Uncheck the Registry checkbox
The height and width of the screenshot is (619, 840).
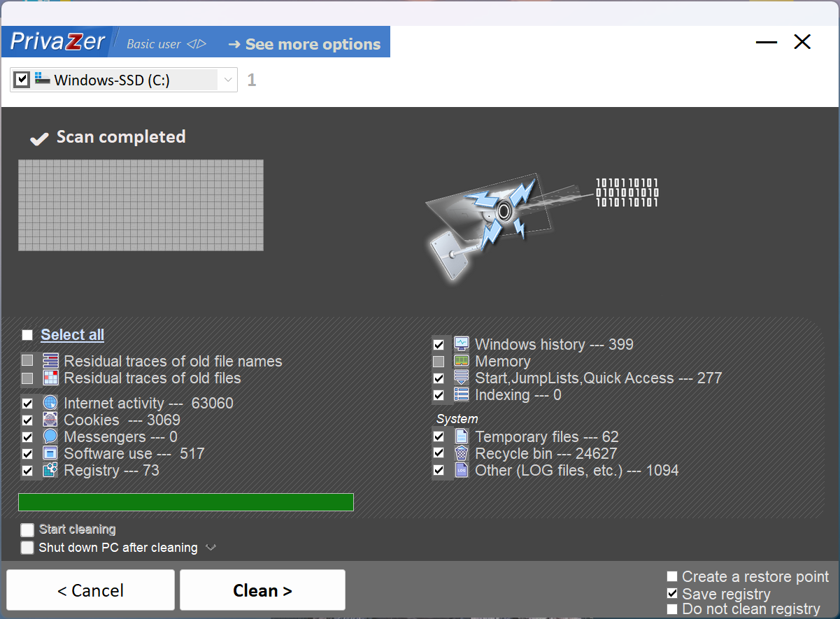click(27, 471)
